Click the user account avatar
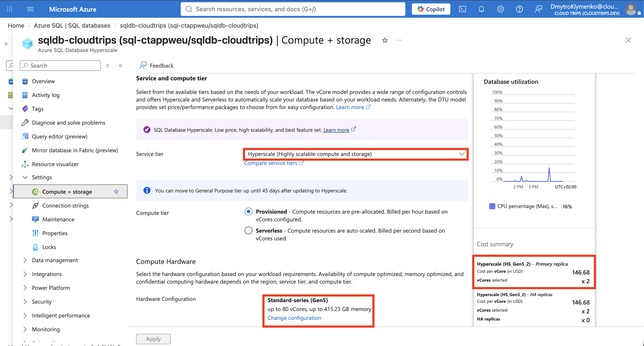This screenshot has width=644, height=346. [631, 9]
